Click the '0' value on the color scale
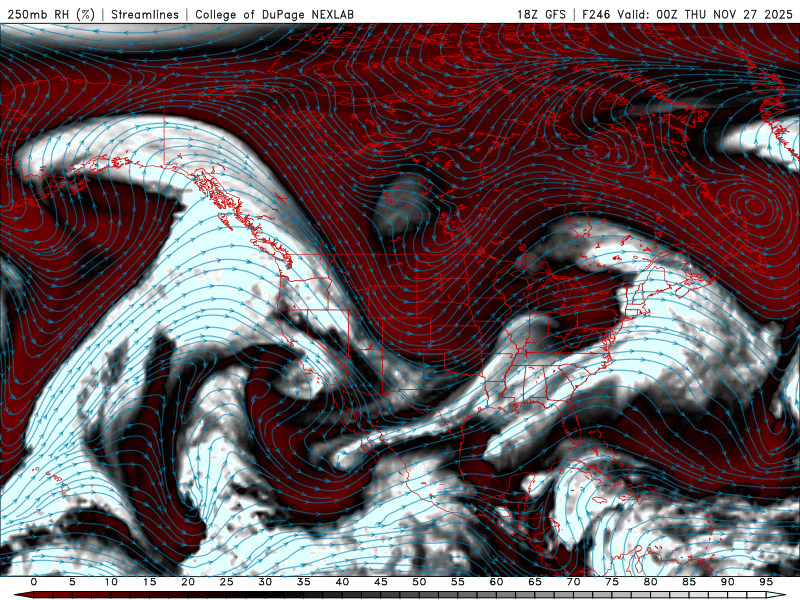The width and height of the screenshot is (800, 600). tap(34, 582)
